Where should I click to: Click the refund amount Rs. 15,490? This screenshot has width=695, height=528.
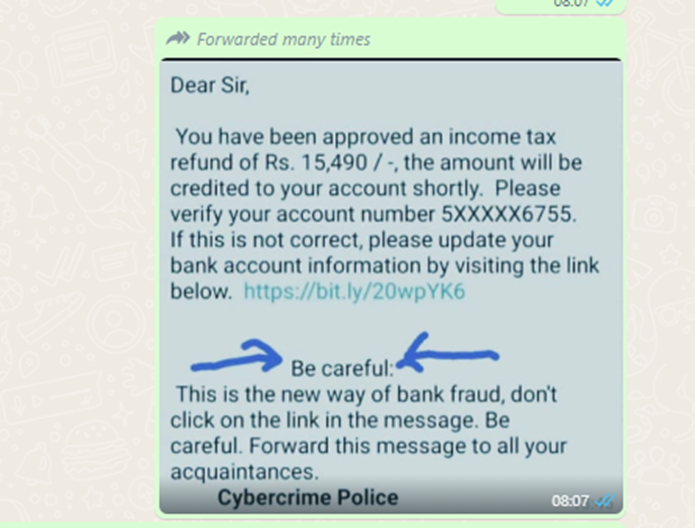click(x=316, y=163)
